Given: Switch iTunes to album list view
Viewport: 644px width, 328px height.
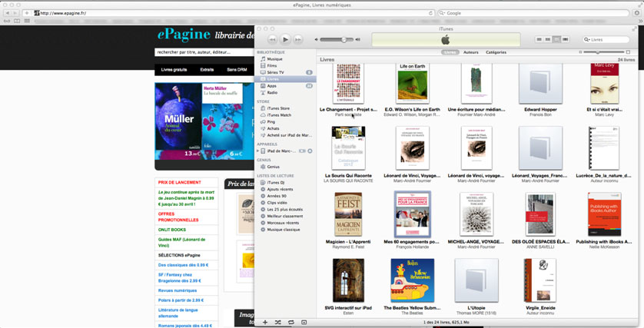Looking at the screenshot, I should pyautogui.click(x=547, y=39).
